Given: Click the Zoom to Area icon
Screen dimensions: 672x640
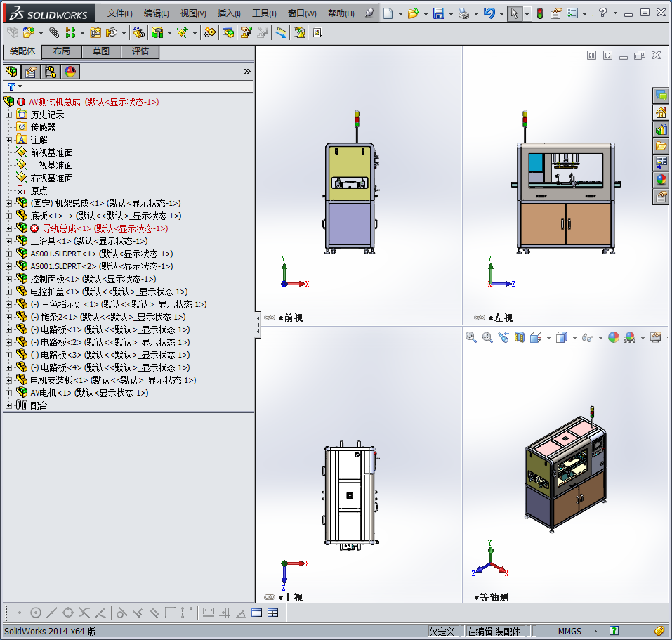Looking at the screenshot, I should [487, 337].
